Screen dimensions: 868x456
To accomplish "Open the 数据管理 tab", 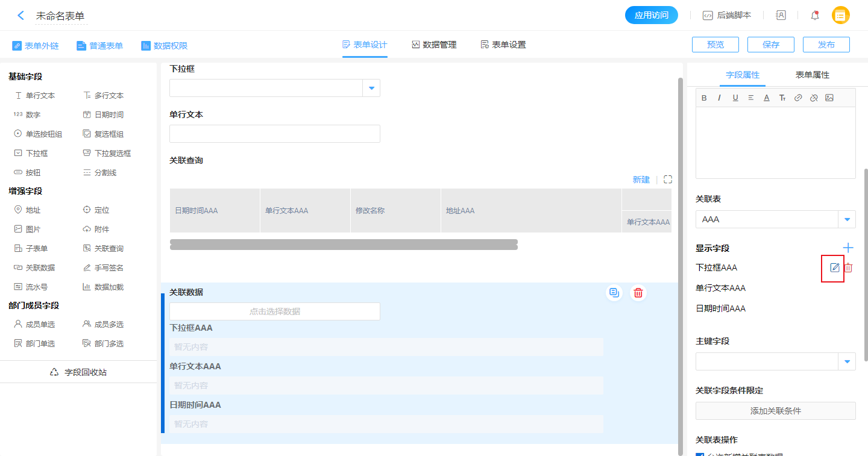I will 434,45.
